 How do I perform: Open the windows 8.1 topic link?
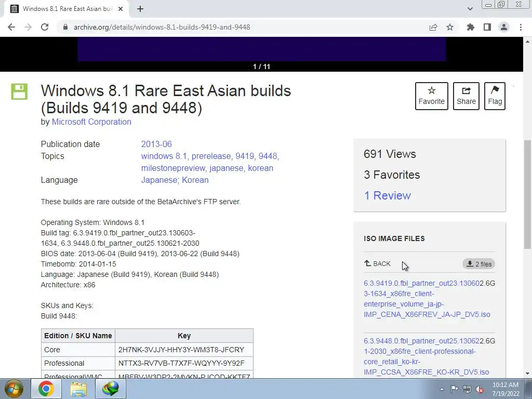(x=164, y=156)
